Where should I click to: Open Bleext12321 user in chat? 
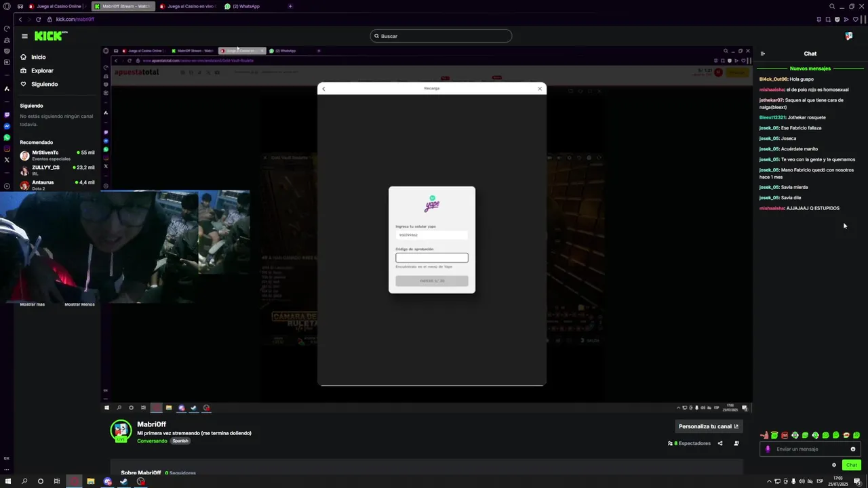click(772, 117)
